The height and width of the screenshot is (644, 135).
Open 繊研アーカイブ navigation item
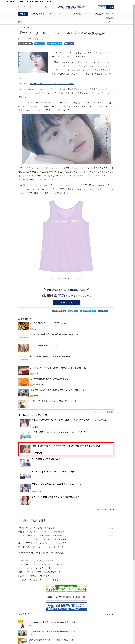(54, 14)
